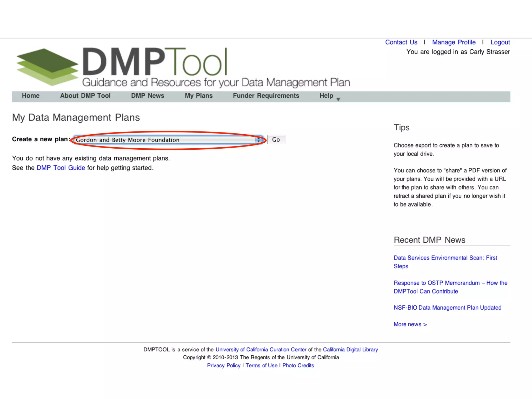Click the DMPTool green layers logo

47,67
